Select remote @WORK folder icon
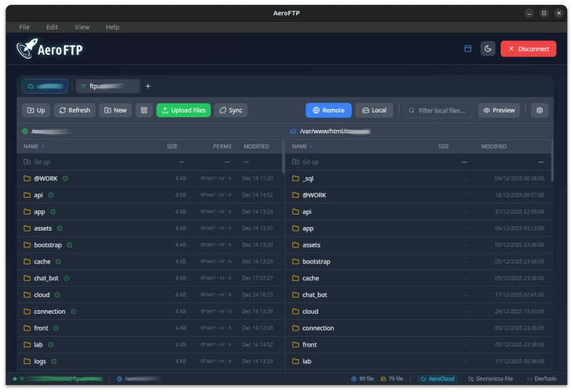The height and width of the screenshot is (392, 573). coord(27,178)
